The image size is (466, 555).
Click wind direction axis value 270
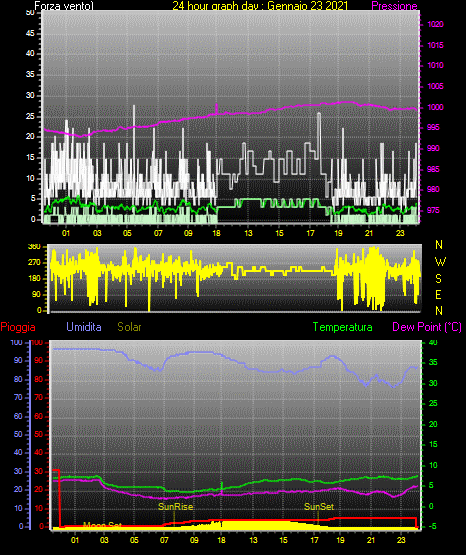click(x=34, y=263)
